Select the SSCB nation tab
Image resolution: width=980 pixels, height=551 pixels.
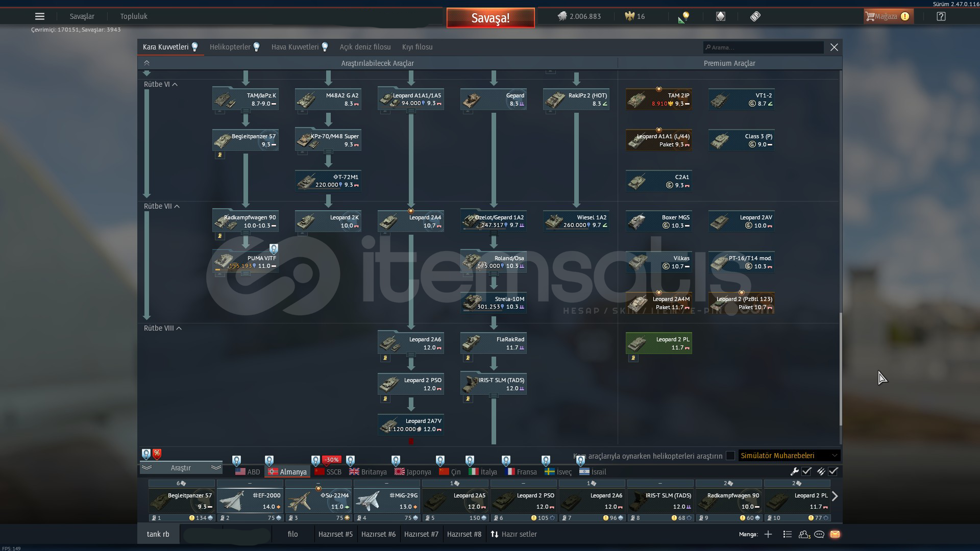click(x=328, y=472)
